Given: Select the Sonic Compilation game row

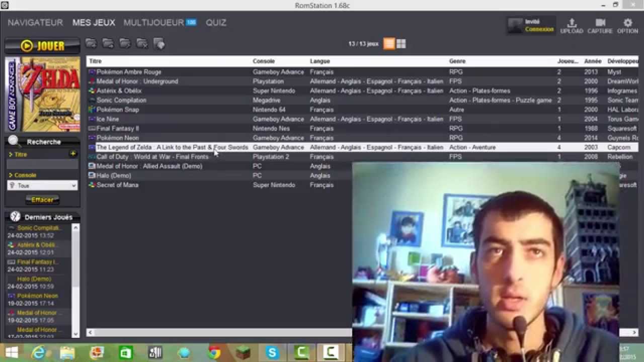Looking at the screenshot, I should 362,100.
